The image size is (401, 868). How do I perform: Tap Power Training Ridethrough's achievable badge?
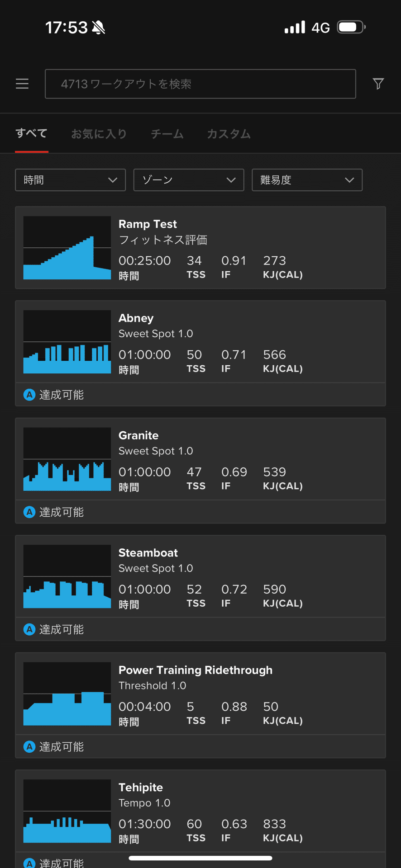click(29, 746)
